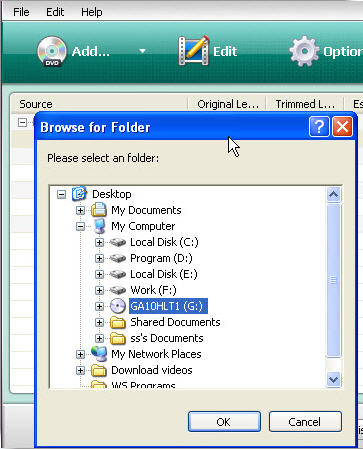
Task: Click the Options toolbar label
Action: 343,51
